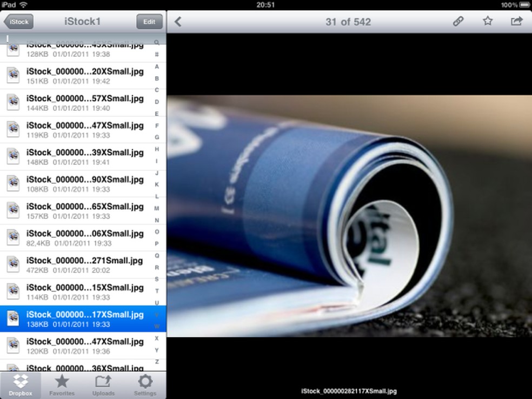Viewport: 532px width, 399px height.
Task: Copy link using the chain link icon
Action: click(458, 22)
